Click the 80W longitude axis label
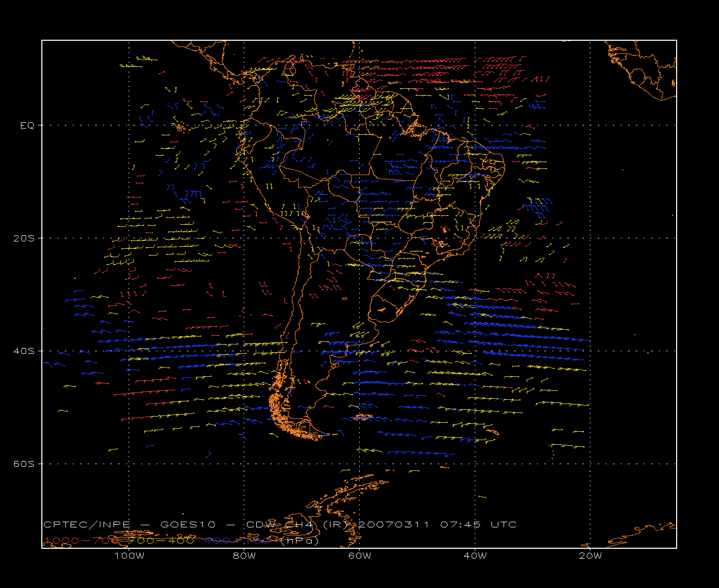This screenshot has height=588, width=719. pyautogui.click(x=244, y=556)
